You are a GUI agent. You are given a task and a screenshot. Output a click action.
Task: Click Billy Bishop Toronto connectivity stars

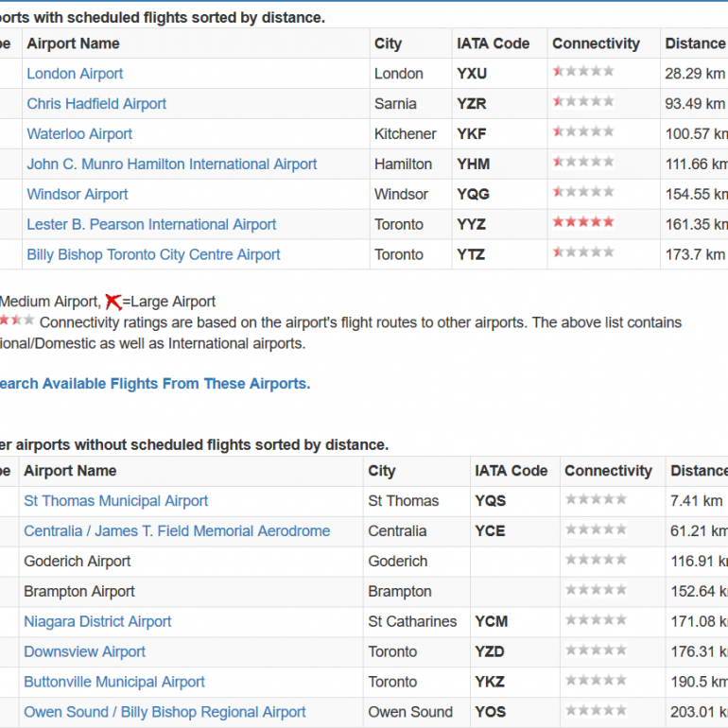coord(583,252)
